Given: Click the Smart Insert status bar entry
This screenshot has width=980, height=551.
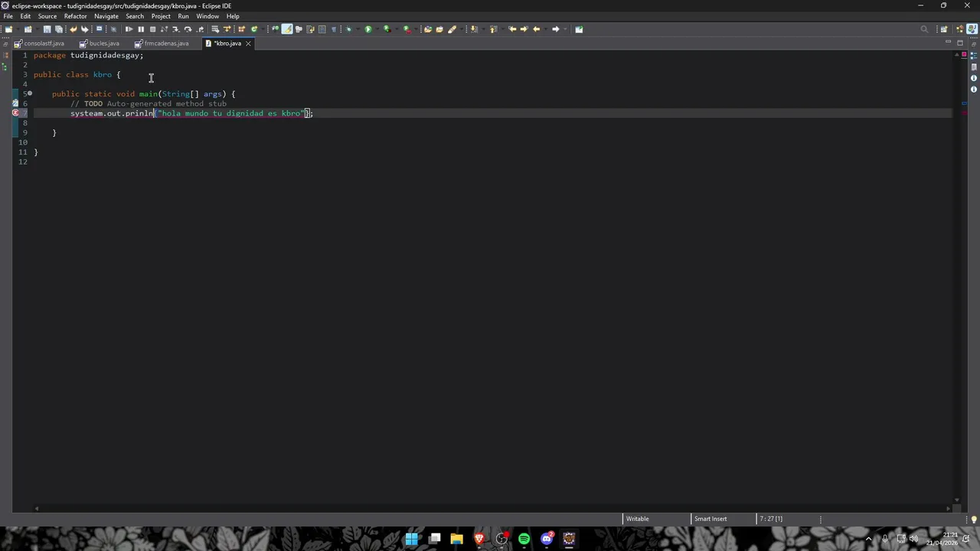Looking at the screenshot, I should pos(710,519).
